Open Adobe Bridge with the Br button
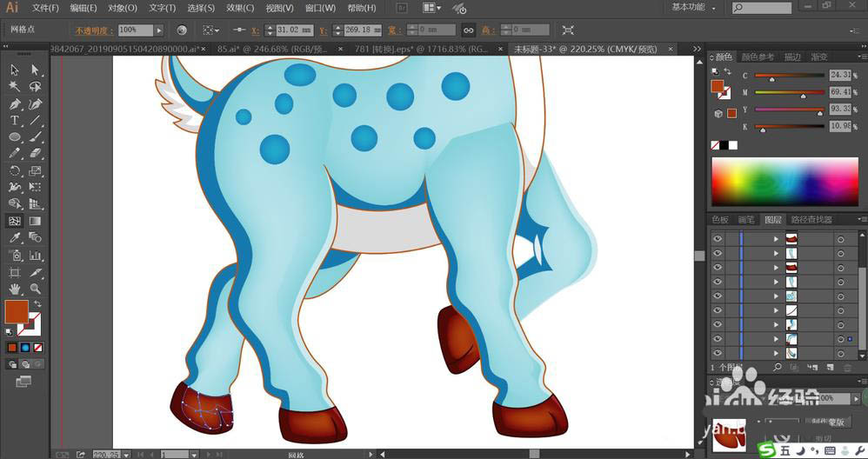 pyautogui.click(x=403, y=8)
